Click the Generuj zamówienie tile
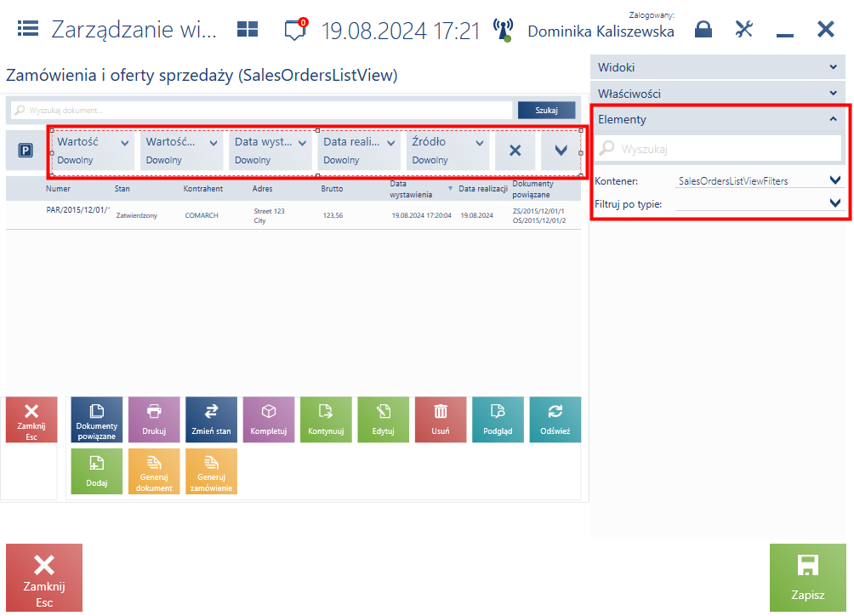Viewport: 854px width, 616px height. coord(211,471)
